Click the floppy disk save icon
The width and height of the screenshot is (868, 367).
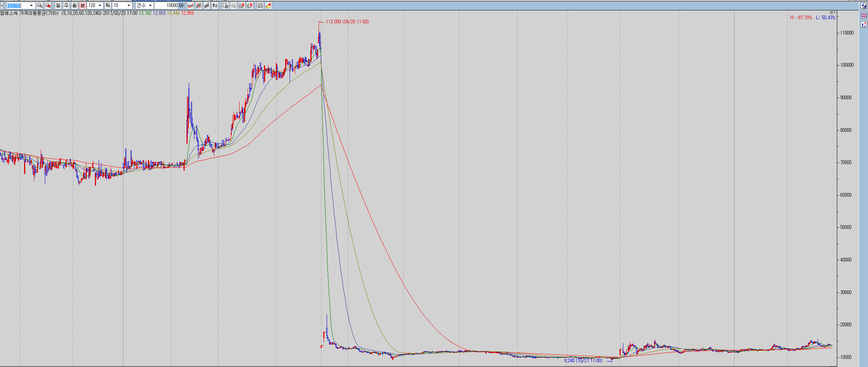(260, 6)
